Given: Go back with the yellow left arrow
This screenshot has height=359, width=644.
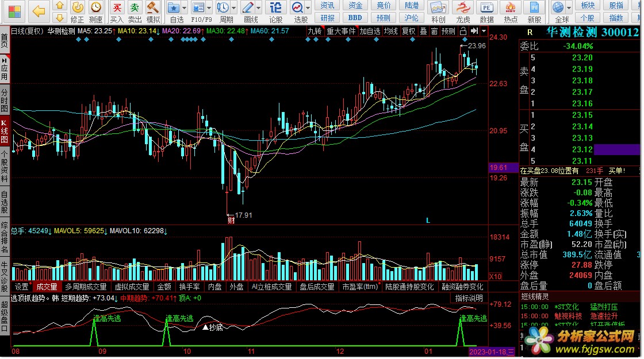Looking at the screenshot, I should pyautogui.click(x=39, y=11).
